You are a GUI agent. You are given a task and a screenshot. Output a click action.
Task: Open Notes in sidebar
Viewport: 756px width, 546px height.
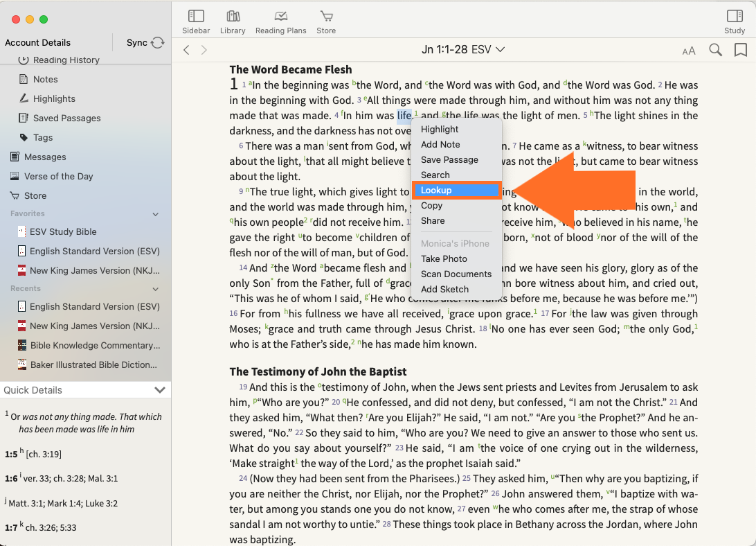tap(45, 79)
